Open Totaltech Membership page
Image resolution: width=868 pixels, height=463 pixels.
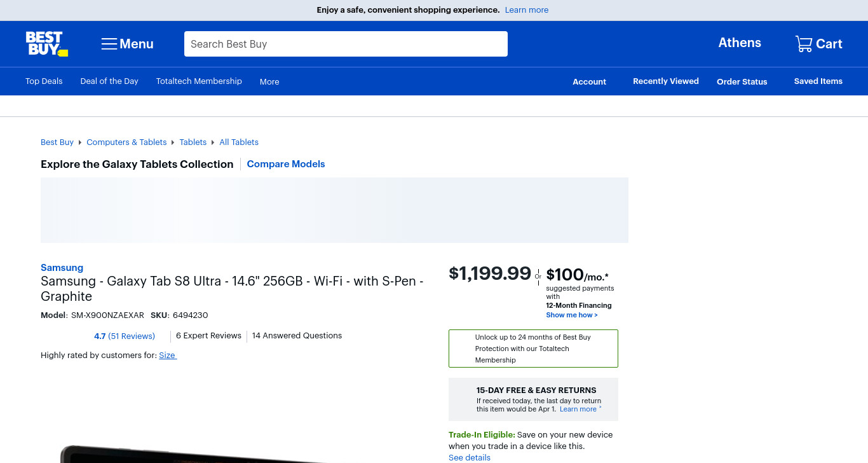pyautogui.click(x=199, y=81)
